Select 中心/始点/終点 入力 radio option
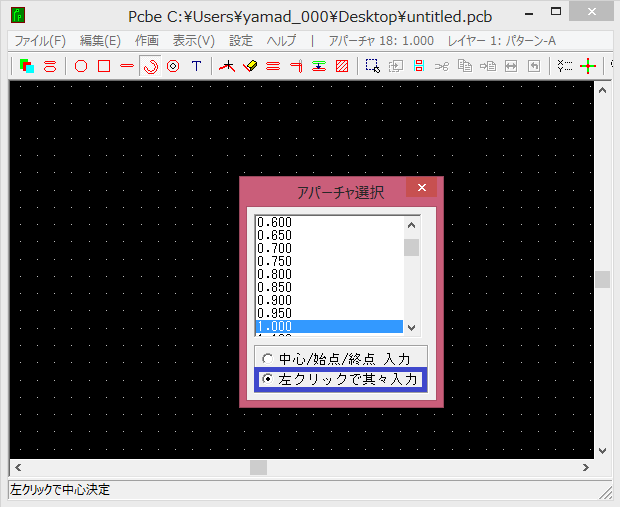The width and height of the screenshot is (620, 507). pos(266,358)
